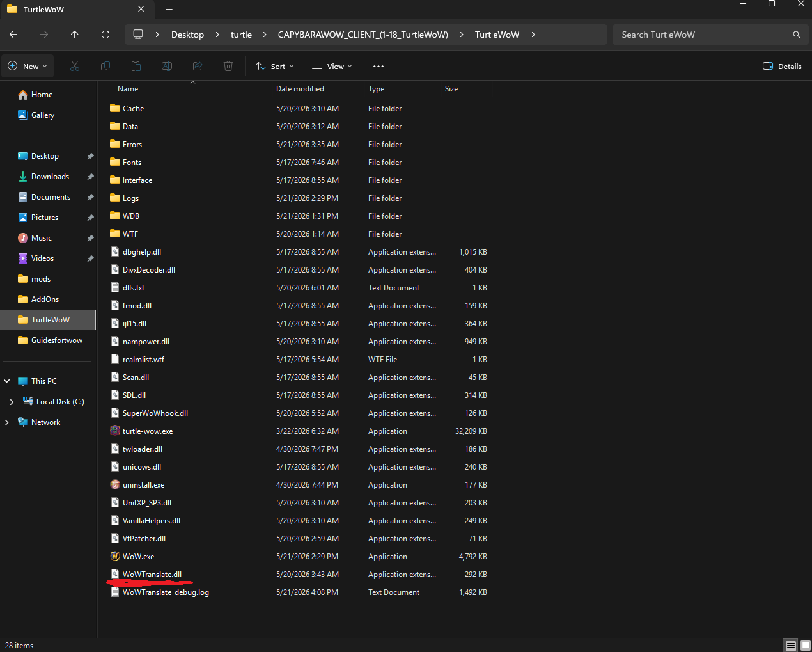This screenshot has width=812, height=652.
Task: Open the Sort dropdown menu
Action: click(275, 66)
